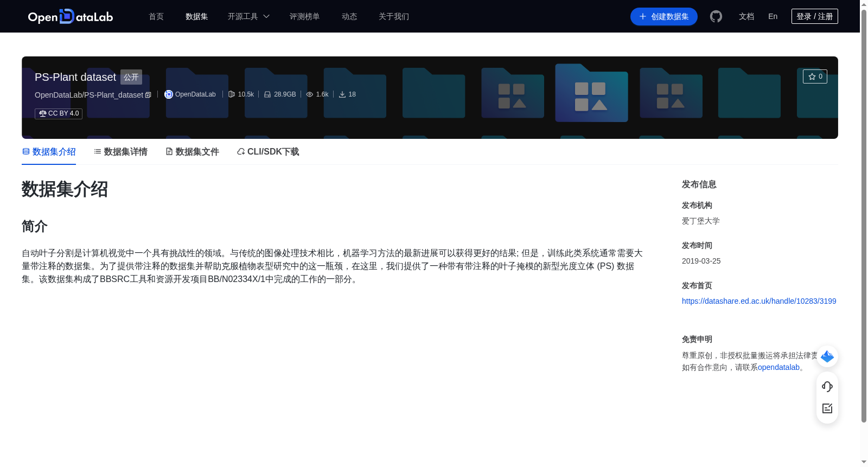Image resolution: width=868 pixels, height=467 pixels.
Task: Click the views eye icon 1.6k
Action: pyautogui.click(x=310, y=94)
